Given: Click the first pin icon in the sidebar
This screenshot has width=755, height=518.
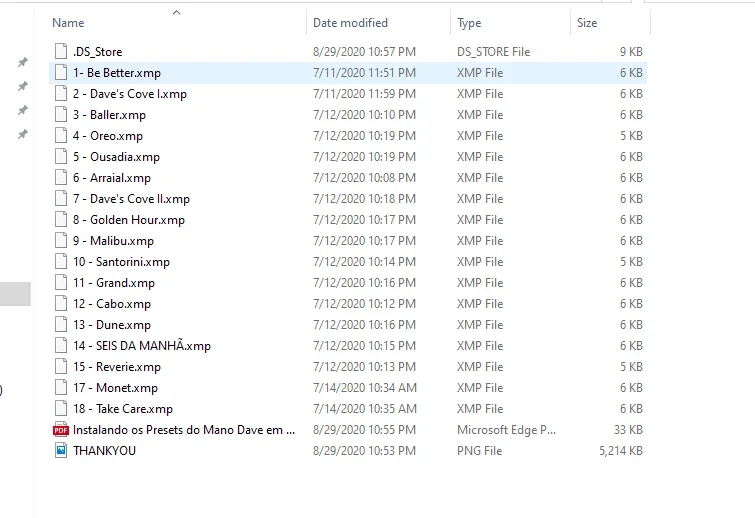Looking at the screenshot, I should click(23, 62).
